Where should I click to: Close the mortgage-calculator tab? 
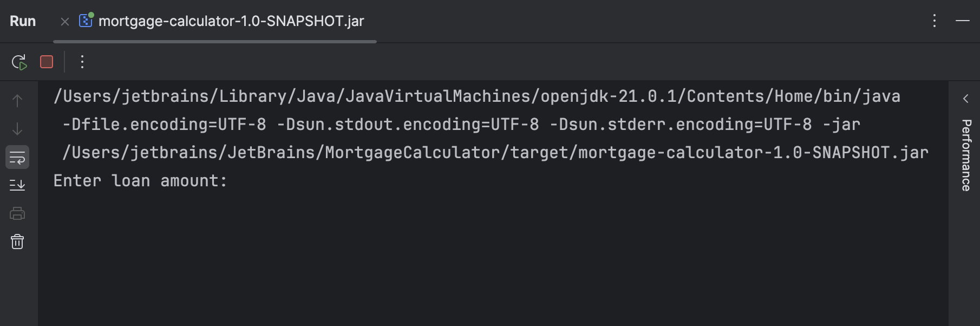click(64, 21)
